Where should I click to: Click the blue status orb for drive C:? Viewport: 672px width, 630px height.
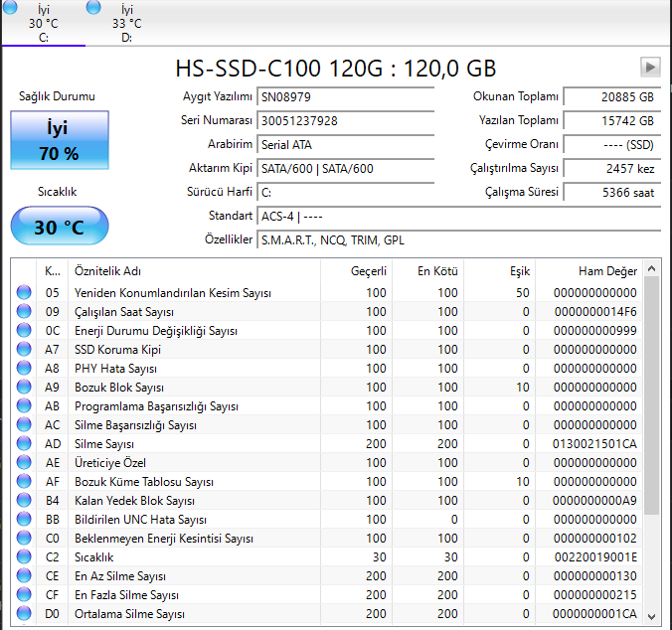coord(10,8)
